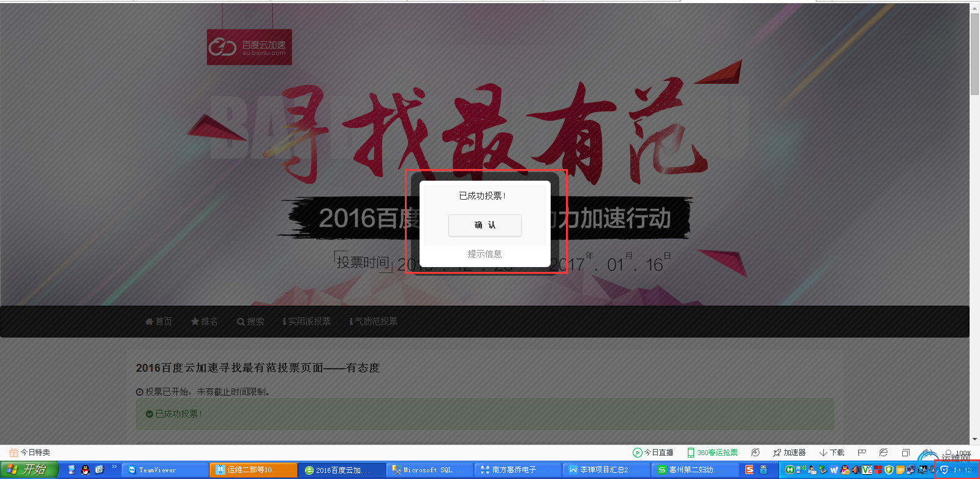The image size is (980, 479).
Task: Confirm the vote dialog with 确认
Action: click(x=484, y=225)
